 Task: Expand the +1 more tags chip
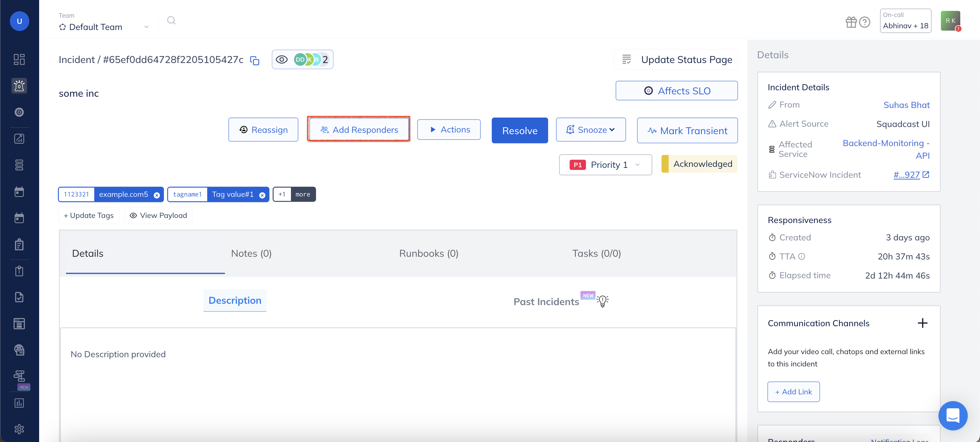294,194
